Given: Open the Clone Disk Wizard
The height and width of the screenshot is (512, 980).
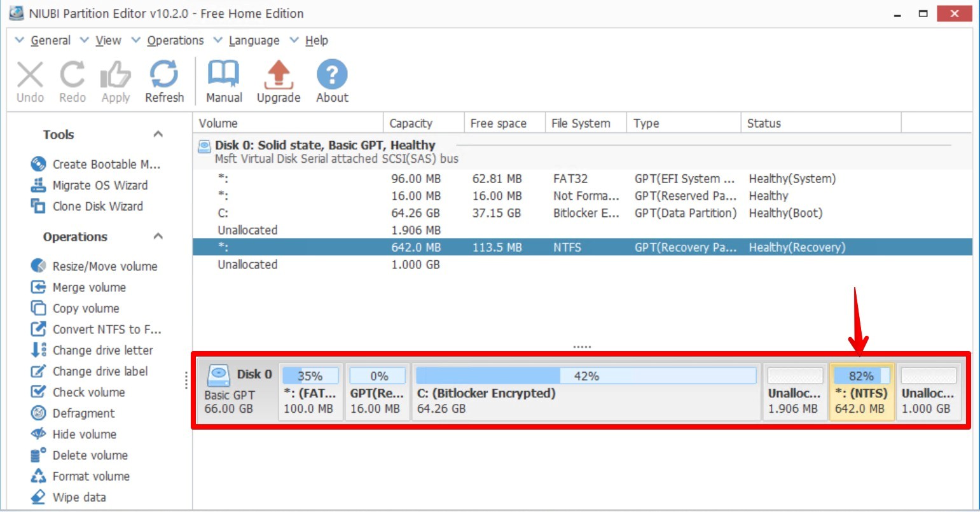Looking at the screenshot, I should (87, 206).
